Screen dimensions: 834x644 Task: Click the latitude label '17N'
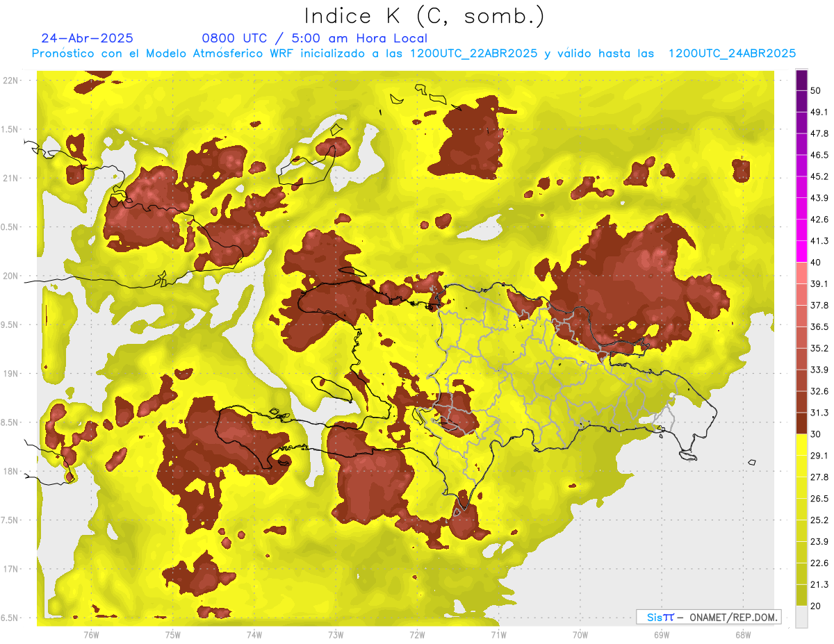click(x=11, y=569)
